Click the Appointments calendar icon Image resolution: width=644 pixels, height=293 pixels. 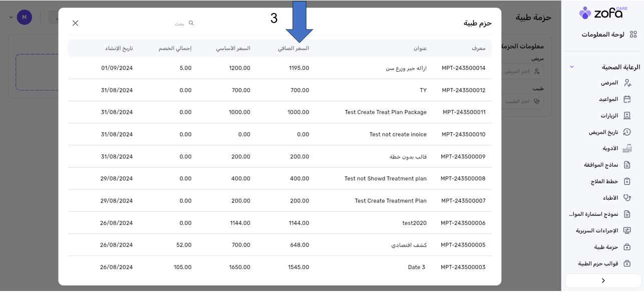click(627, 99)
